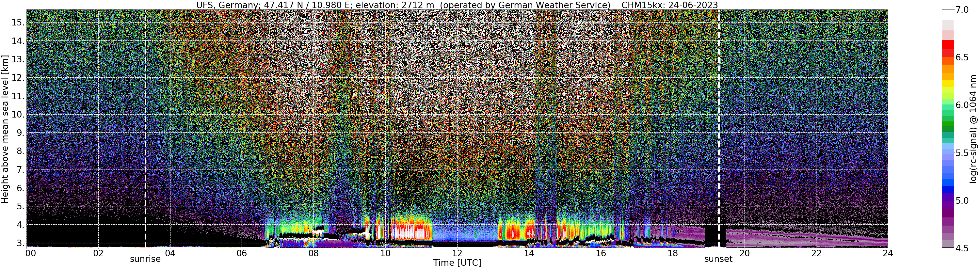Pick the yellow band in the colorbar
The height and width of the screenshot is (269, 980).
[x=948, y=83]
